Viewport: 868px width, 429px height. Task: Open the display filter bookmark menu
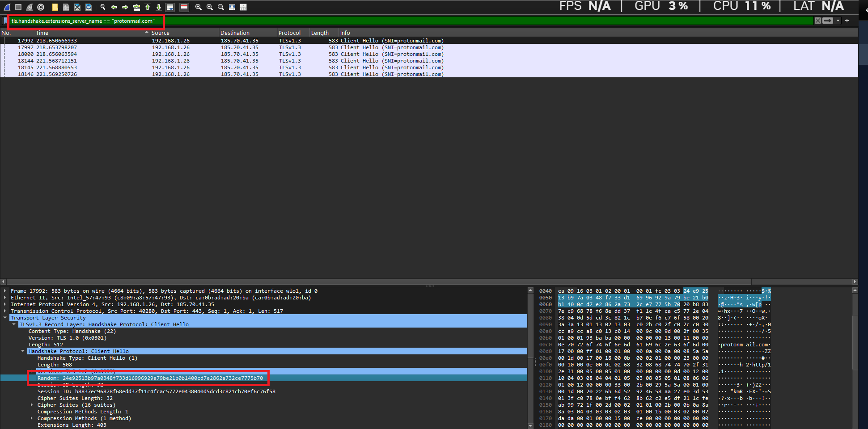5,21
